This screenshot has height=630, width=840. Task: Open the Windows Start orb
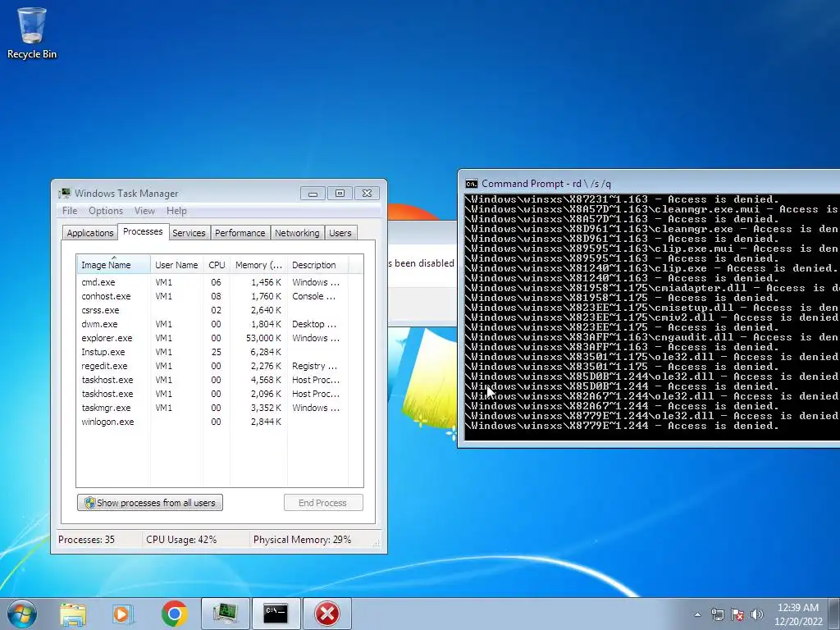22,614
